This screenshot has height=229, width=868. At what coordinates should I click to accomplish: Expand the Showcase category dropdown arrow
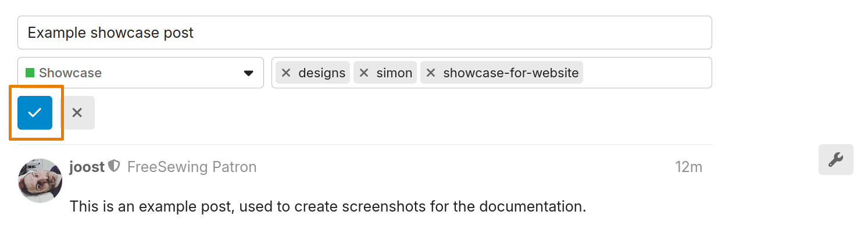point(248,73)
